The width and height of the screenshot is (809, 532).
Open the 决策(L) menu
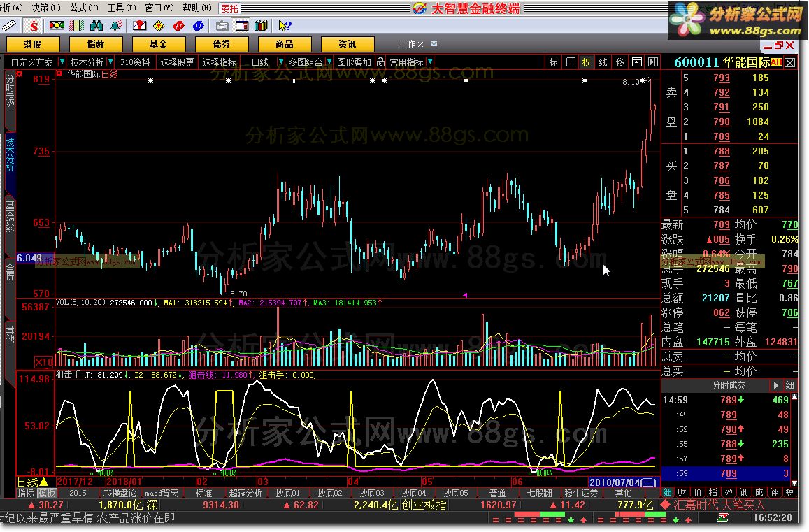coord(46,8)
